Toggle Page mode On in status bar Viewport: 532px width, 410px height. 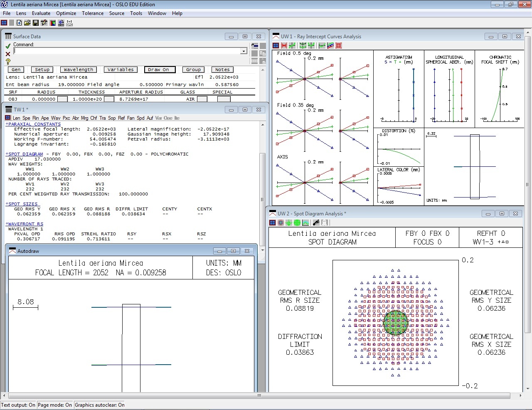click(55, 405)
